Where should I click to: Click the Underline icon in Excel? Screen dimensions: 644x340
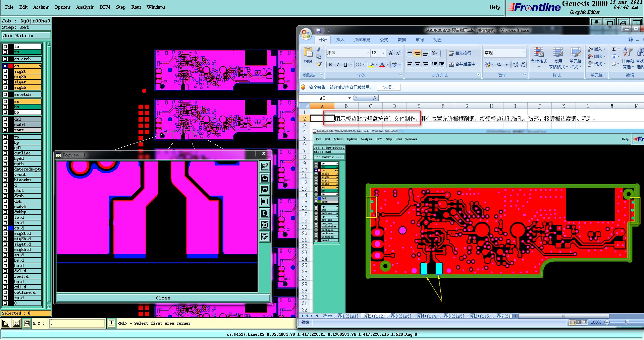[x=345, y=64]
